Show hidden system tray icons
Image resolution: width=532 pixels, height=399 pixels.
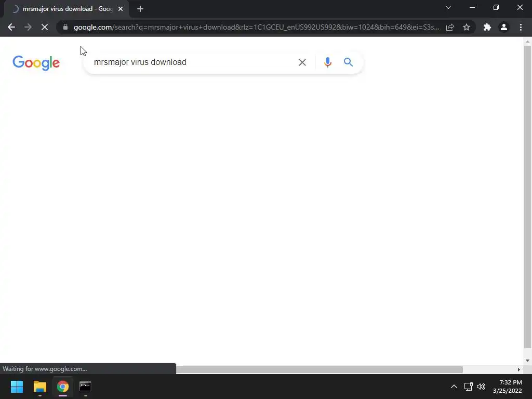pyautogui.click(x=454, y=387)
